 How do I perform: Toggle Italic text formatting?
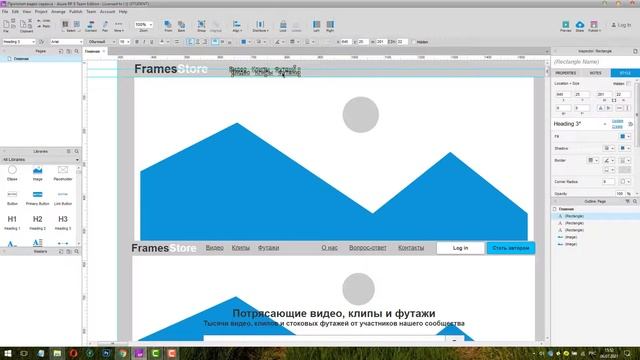[x=144, y=42]
